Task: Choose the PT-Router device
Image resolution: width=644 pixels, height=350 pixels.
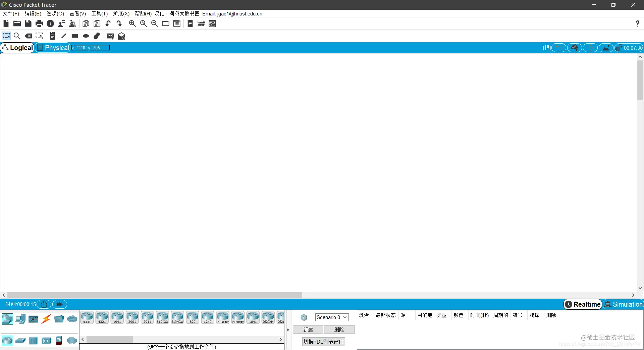Action: pyautogui.click(x=223, y=317)
